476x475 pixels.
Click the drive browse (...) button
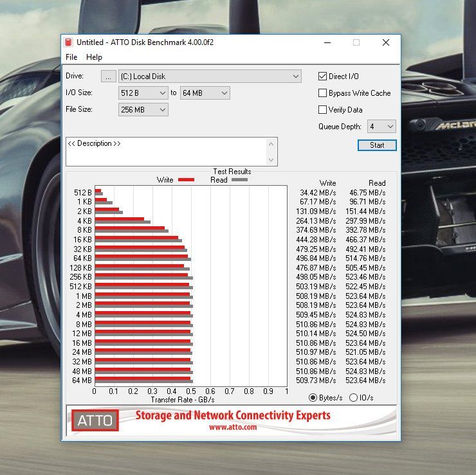(x=108, y=76)
